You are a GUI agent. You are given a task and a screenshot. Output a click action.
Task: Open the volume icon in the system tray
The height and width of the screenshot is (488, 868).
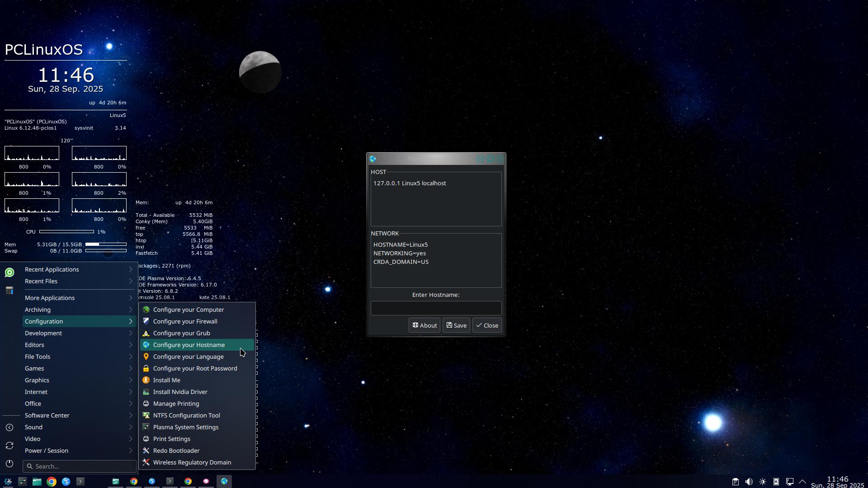tap(749, 482)
